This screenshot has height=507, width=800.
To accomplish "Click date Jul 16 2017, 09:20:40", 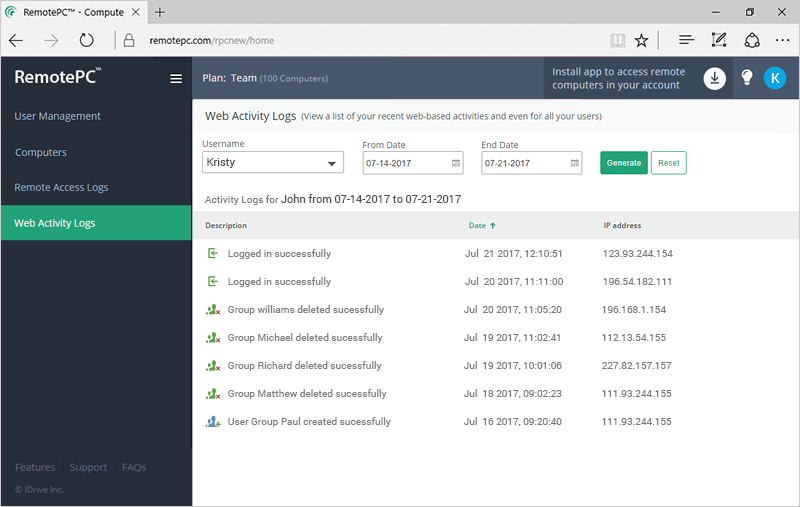I will (512, 422).
